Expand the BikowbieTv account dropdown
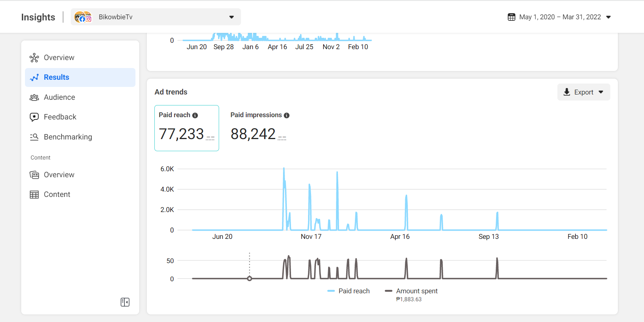The height and width of the screenshot is (322, 644). tap(156, 17)
